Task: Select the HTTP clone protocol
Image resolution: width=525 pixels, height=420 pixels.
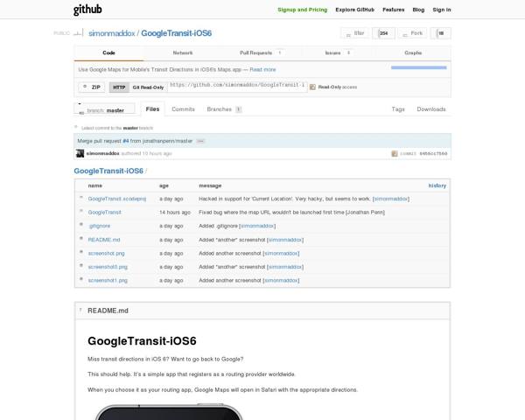Action: [120, 87]
